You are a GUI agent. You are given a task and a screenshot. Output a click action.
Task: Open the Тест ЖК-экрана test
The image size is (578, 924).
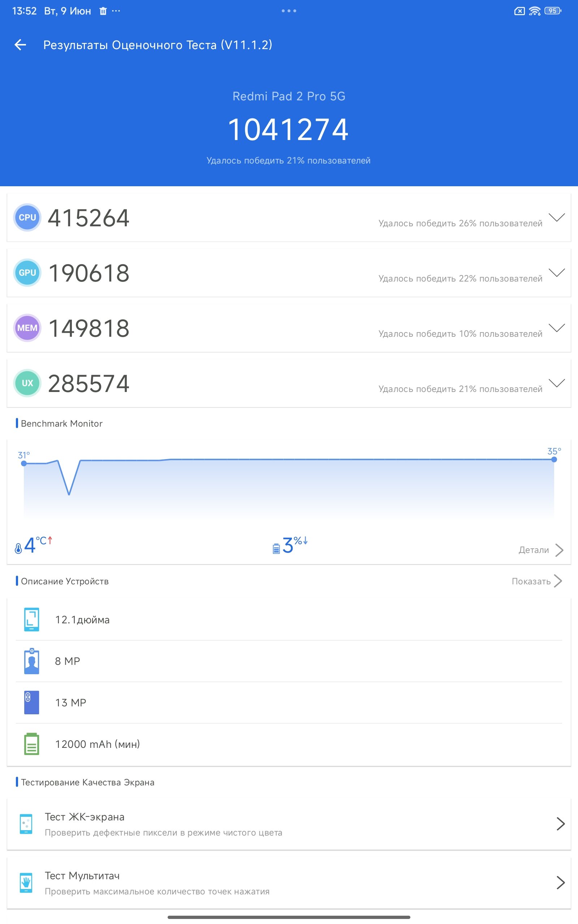coord(289,824)
